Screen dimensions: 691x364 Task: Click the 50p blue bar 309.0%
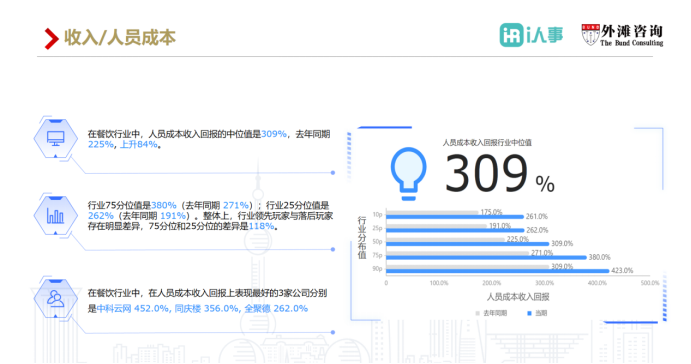(468, 244)
